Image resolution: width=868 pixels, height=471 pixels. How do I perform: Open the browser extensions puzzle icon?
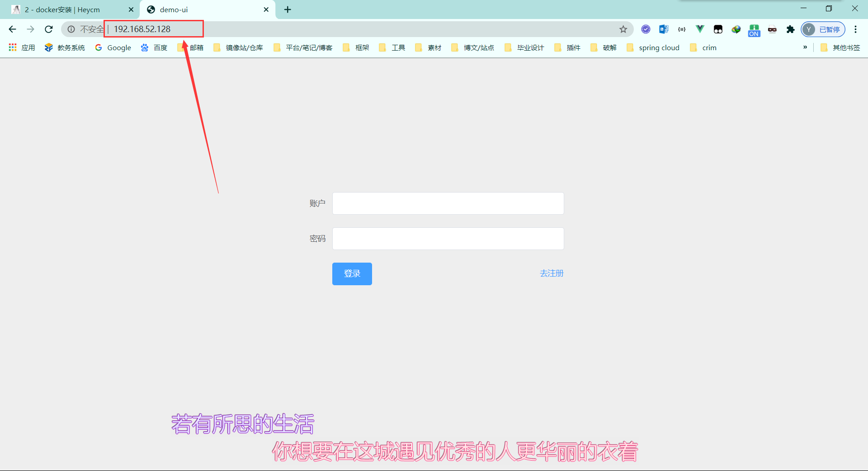click(790, 29)
